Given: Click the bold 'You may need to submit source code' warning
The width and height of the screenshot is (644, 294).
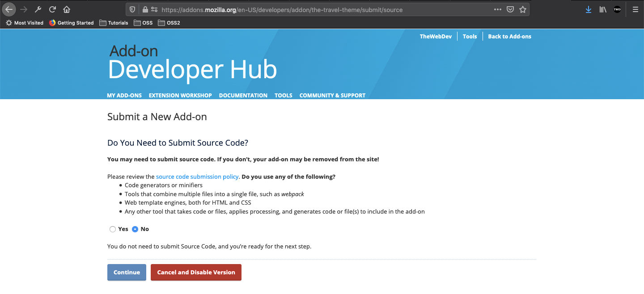Looking at the screenshot, I should pos(243,160).
